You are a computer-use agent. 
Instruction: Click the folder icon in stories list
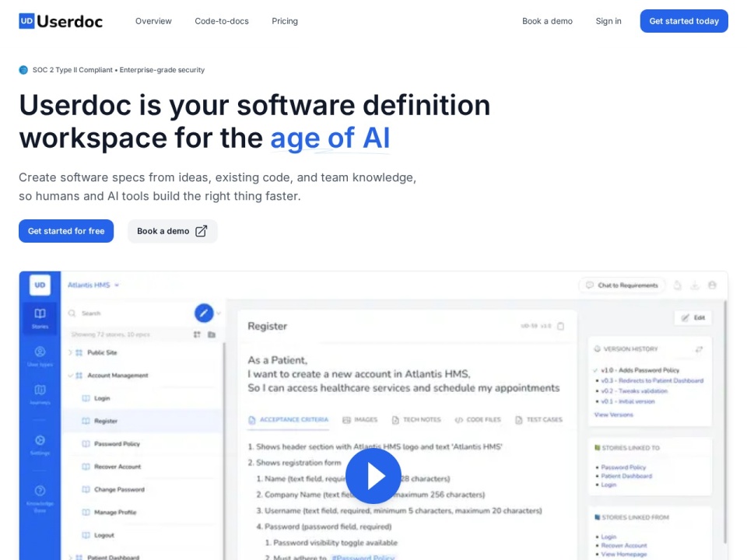click(212, 334)
